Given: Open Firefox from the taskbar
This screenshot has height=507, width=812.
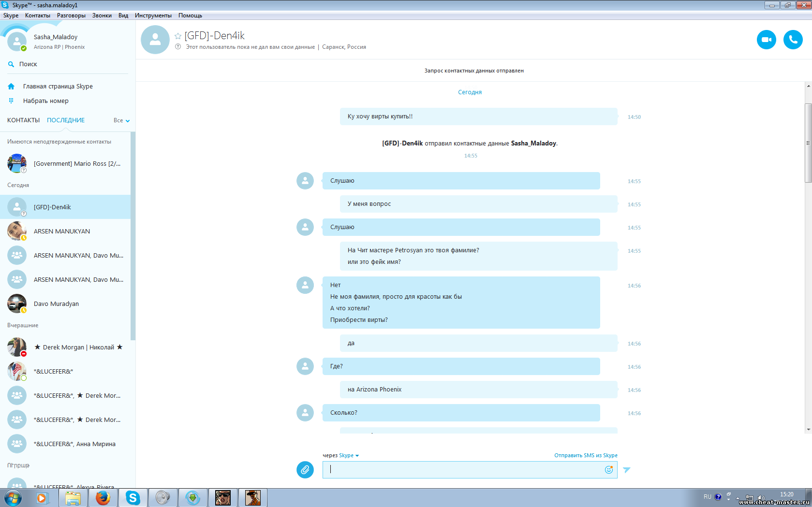Looking at the screenshot, I should pos(103,497).
